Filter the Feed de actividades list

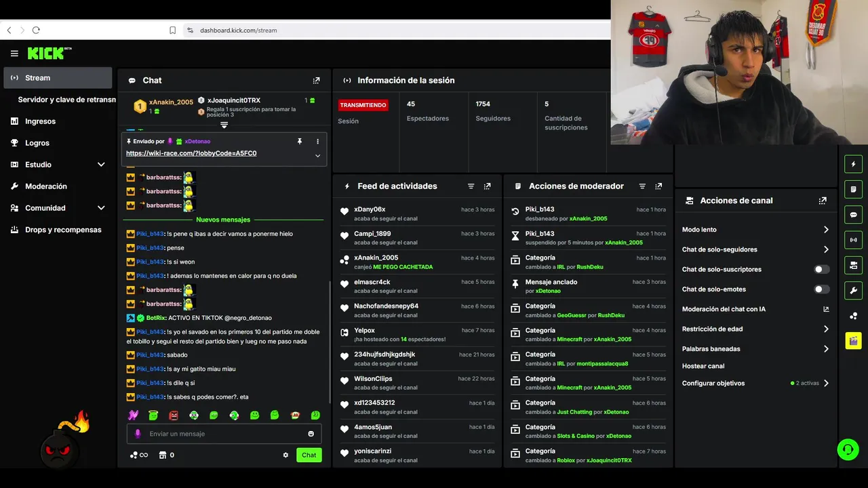(471, 186)
